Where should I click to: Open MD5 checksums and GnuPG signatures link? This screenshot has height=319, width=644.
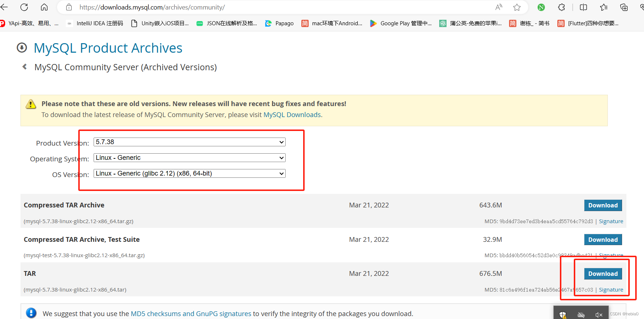coord(191,314)
